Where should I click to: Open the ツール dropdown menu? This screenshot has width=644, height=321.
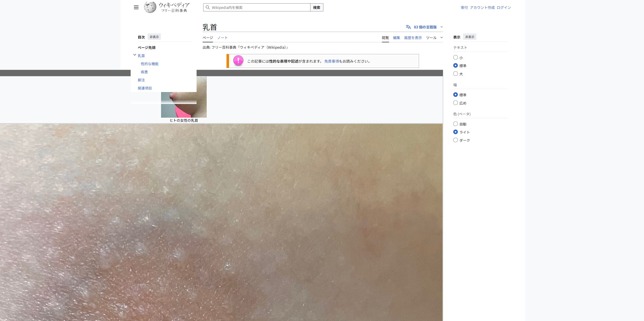434,38
